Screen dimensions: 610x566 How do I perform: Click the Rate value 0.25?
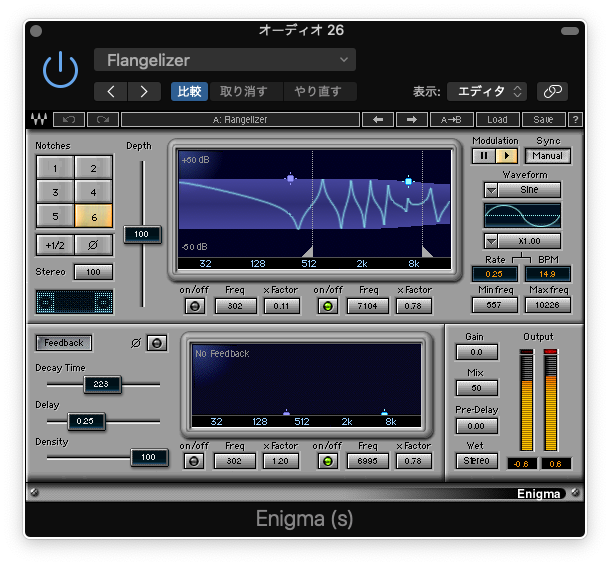[x=494, y=274]
